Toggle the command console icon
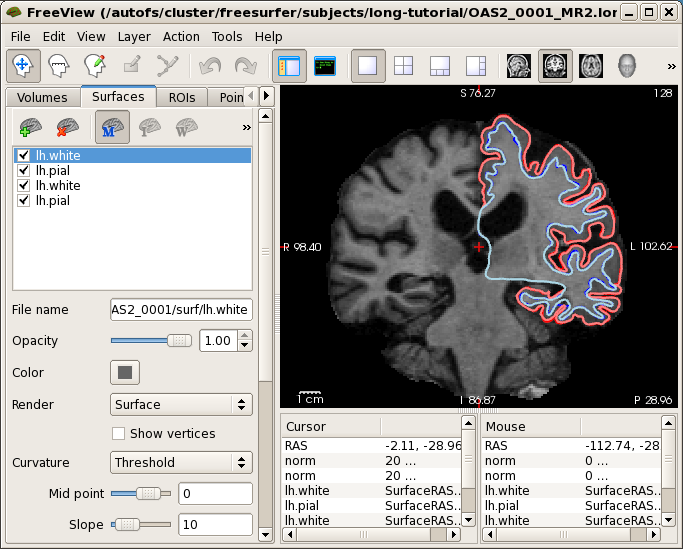The image size is (683, 549). 324,66
